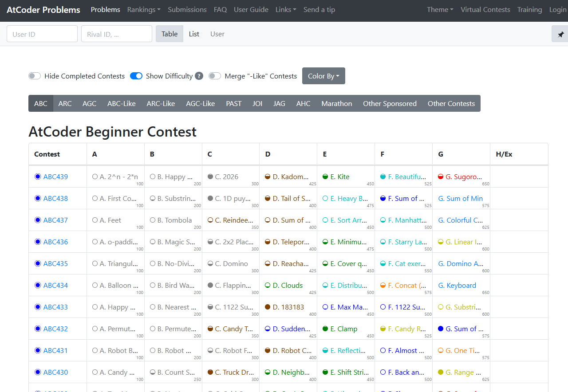This screenshot has width=568, height=392.
Task: Select the List view tab
Action: pos(194,34)
